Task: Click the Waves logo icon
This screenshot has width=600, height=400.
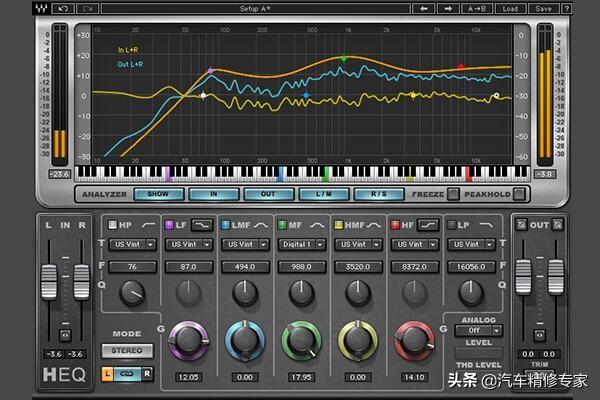Action: [x=41, y=8]
